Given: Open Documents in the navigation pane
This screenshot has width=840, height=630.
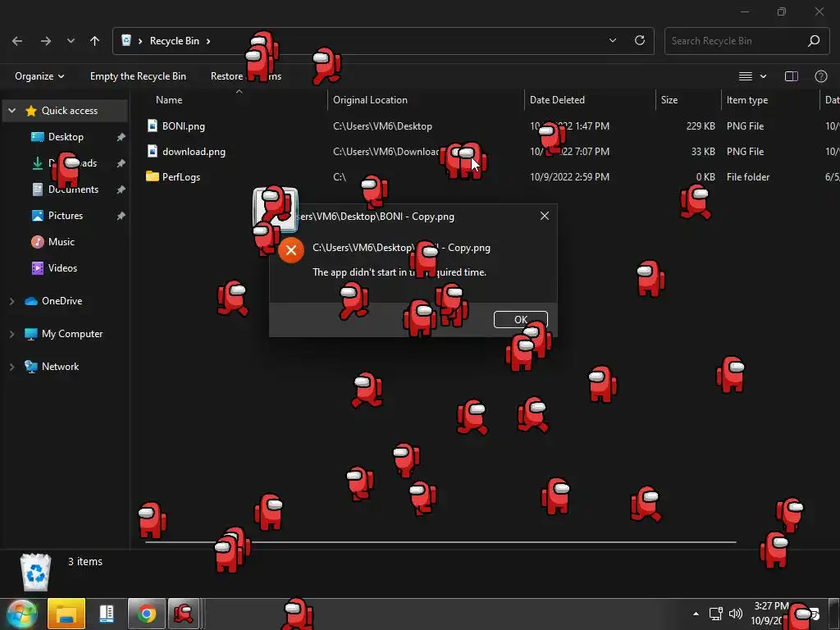Looking at the screenshot, I should tap(73, 189).
